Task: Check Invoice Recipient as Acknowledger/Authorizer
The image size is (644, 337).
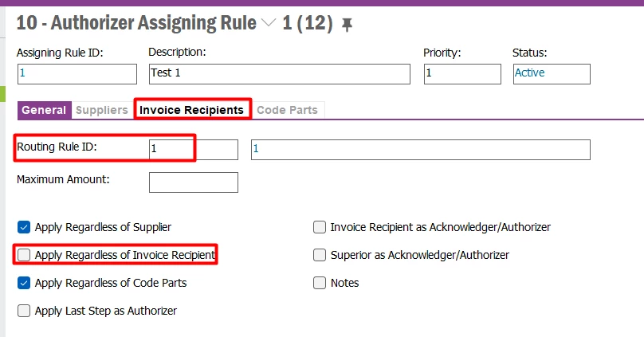Action: coord(320,227)
